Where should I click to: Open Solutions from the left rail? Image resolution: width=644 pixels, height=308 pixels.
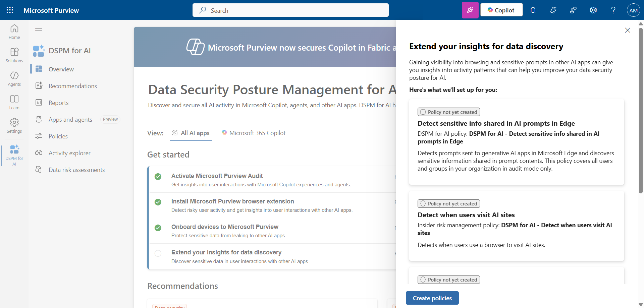(x=14, y=55)
